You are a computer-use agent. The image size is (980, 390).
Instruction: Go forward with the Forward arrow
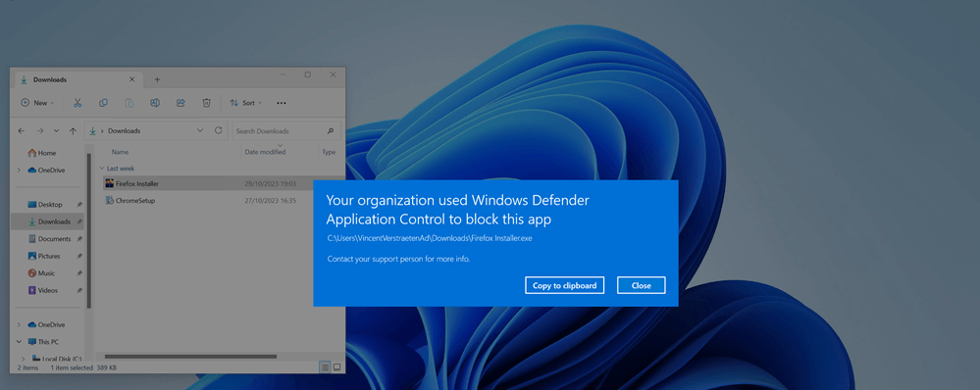click(x=40, y=131)
